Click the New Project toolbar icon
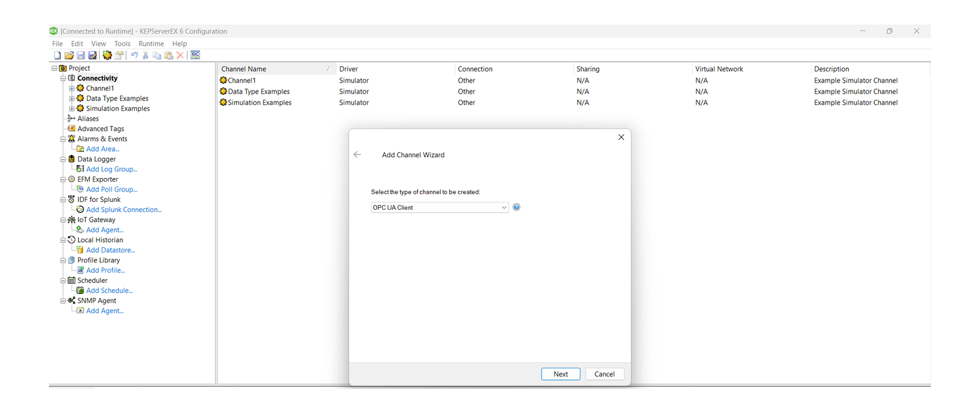Screen dimensions: 980x413 (x=57, y=55)
